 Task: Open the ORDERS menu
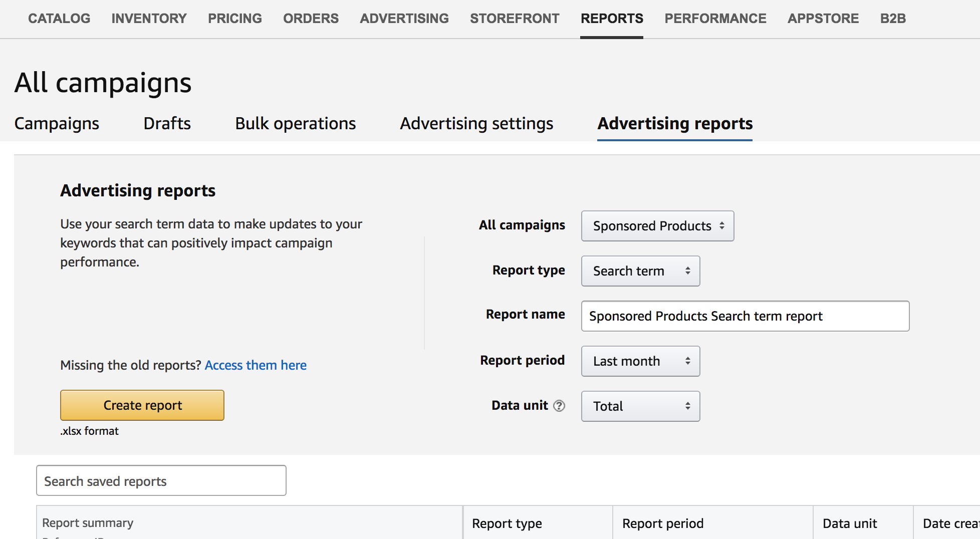(311, 19)
